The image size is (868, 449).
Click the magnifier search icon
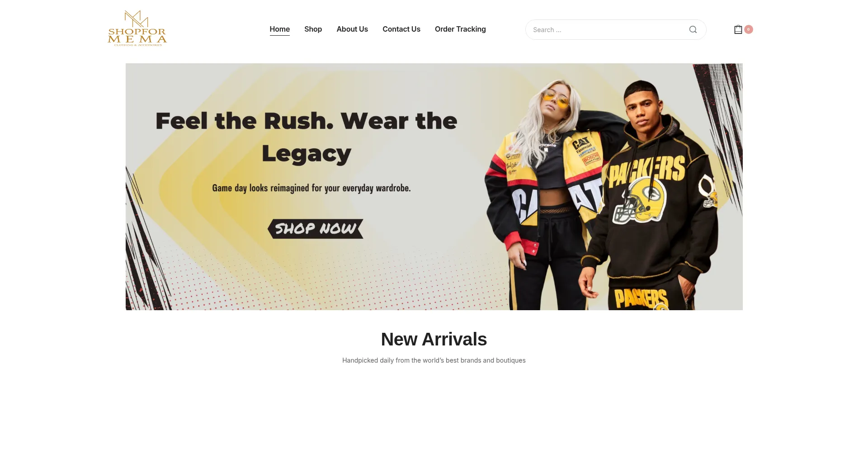point(693,29)
